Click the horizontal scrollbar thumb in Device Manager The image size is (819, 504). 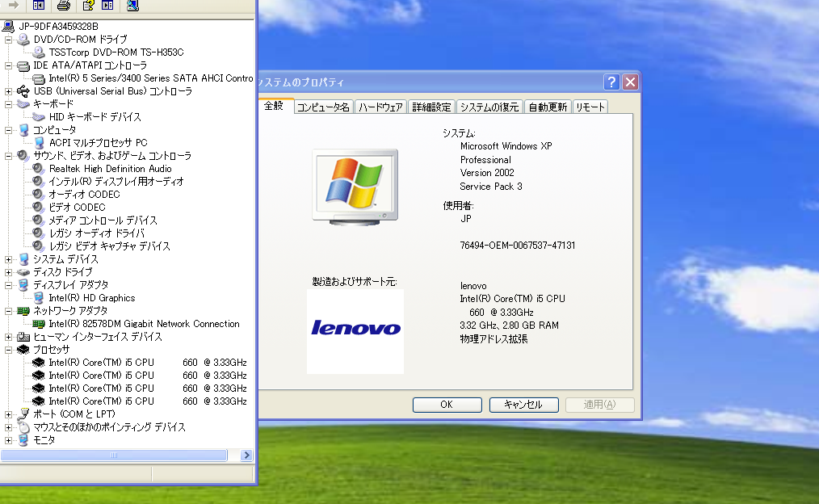[114, 456]
